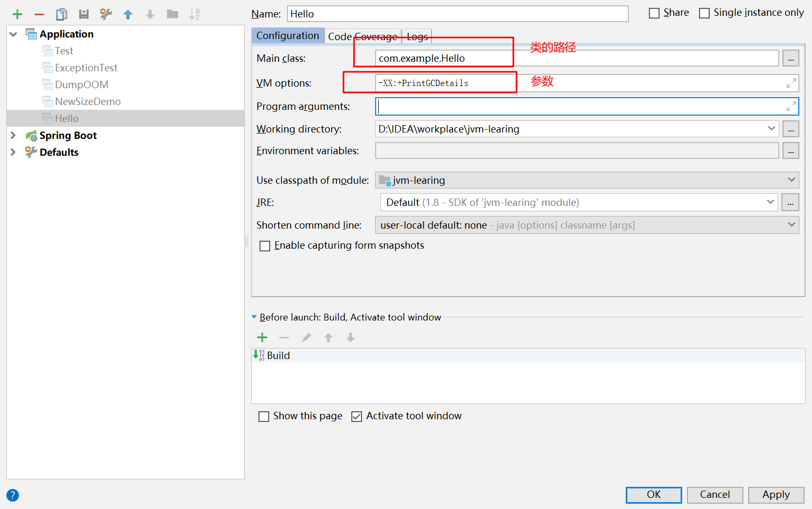The image size is (812, 509).
Task: Move configuration up in the toolbar
Action: tap(128, 14)
